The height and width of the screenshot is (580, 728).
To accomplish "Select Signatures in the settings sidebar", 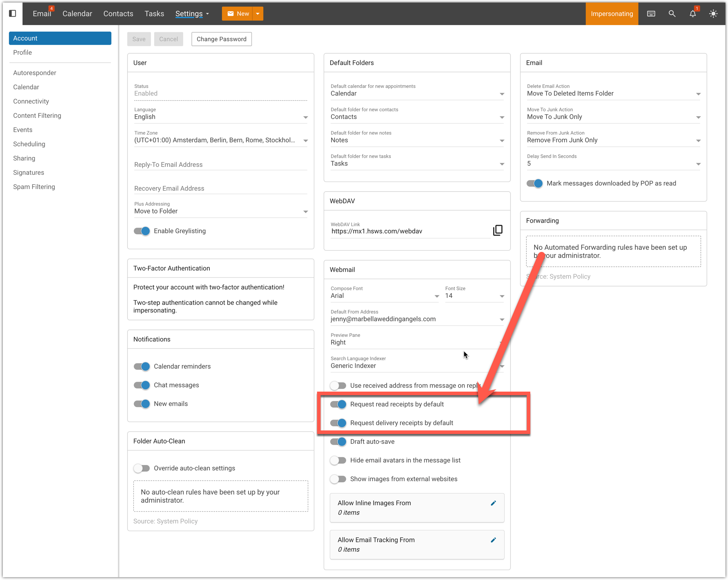I will 29,173.
